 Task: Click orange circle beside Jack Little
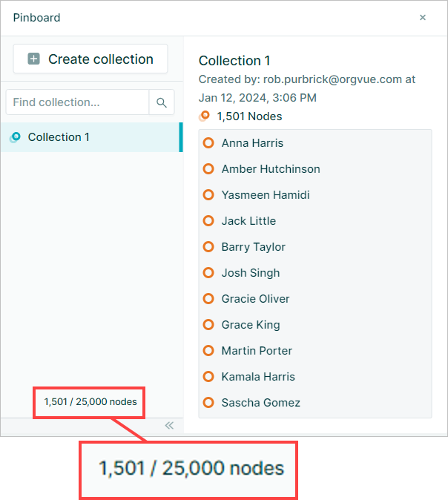[x=208, y=220]
